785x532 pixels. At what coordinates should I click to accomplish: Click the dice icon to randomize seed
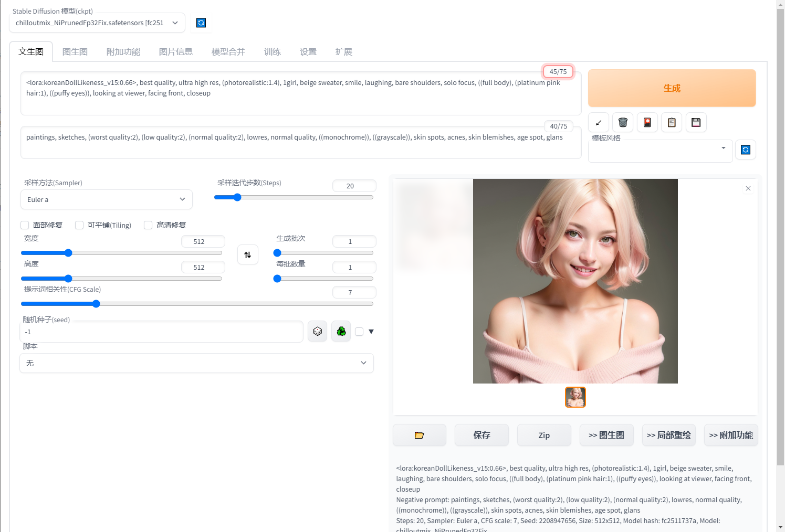(317, 331)
